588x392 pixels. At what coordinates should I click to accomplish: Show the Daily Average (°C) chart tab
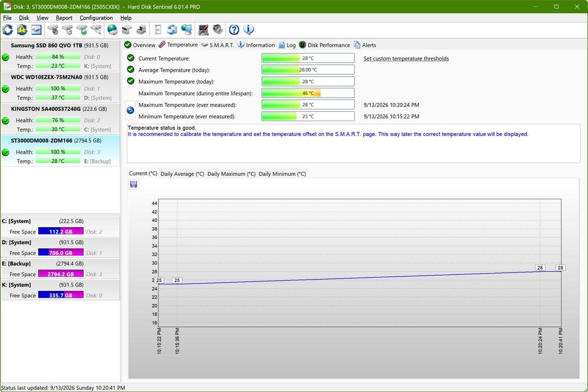pyautogui.click(x=182, y=174)
